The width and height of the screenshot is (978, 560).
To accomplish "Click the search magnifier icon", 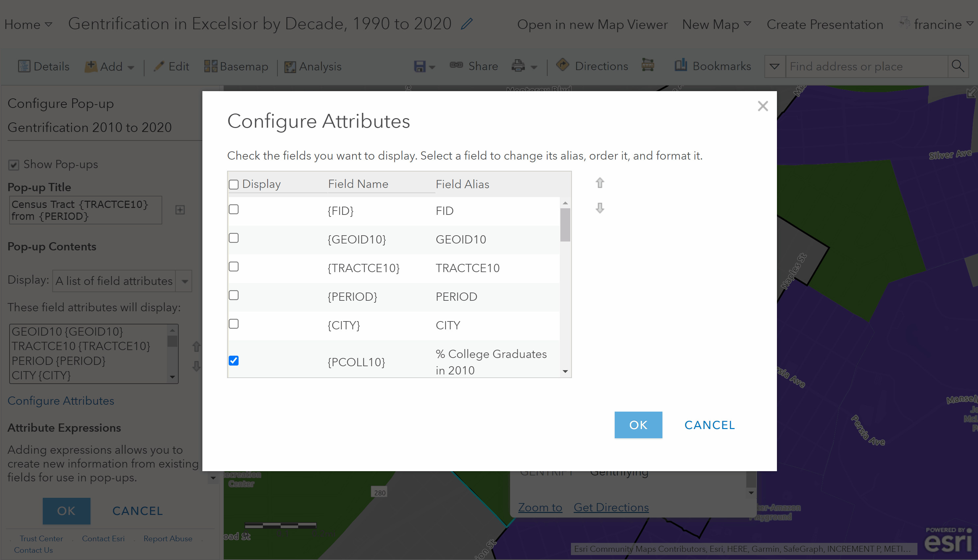I will click(x=958, y=66).
